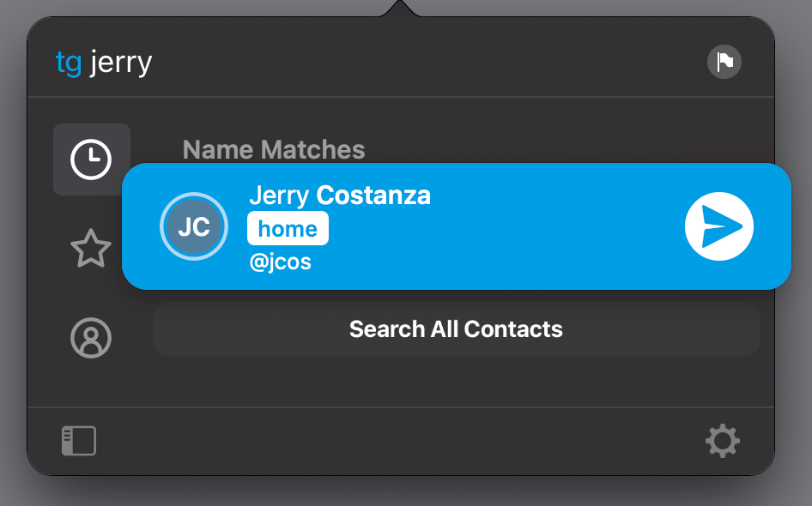Click the white circle around send arrow
Viewport: 812px width, 506px height.
(x=718, y=226)
